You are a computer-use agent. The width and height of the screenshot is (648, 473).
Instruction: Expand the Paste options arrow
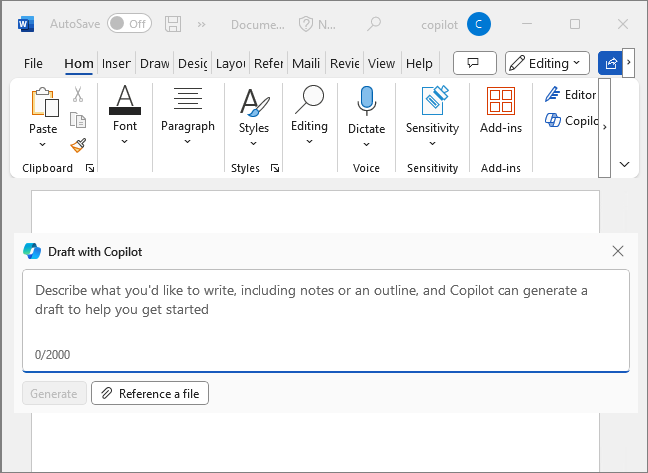pos(43,145)
